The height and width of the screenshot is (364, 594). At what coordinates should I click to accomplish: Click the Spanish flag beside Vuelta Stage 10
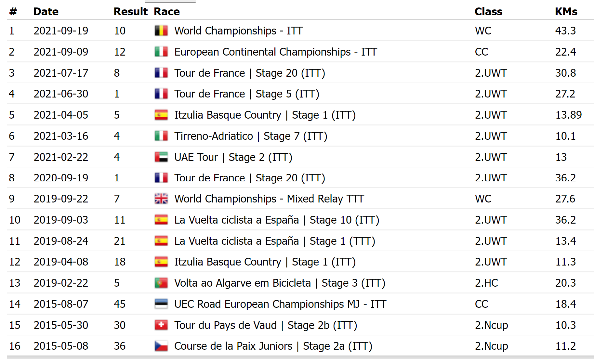click(x=161, y=220)
